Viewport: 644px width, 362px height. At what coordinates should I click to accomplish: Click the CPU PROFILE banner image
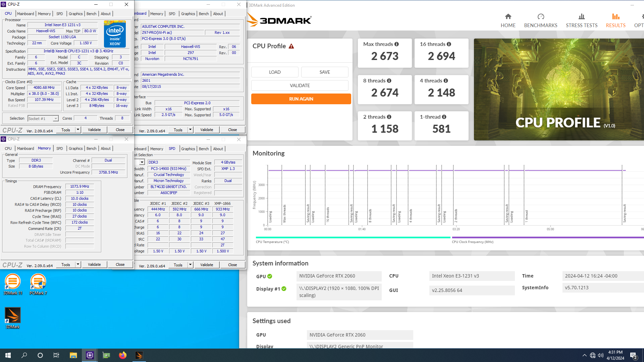pyautogui.click(x=559, y=89)
